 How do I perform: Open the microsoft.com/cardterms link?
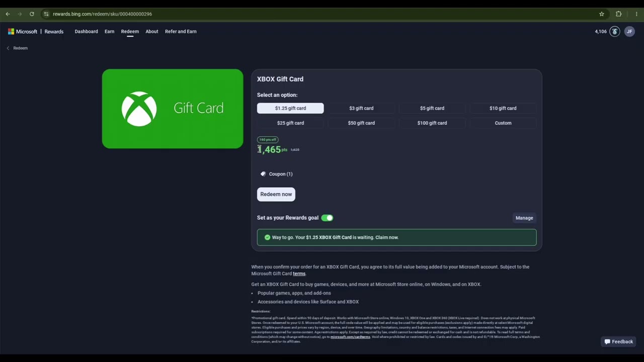pos(350,337)
